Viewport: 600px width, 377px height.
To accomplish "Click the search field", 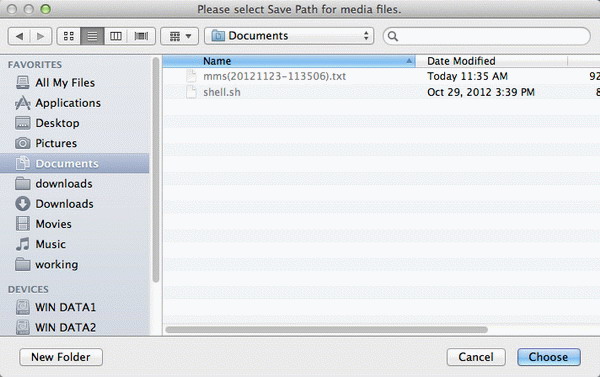I will [487, 36].
